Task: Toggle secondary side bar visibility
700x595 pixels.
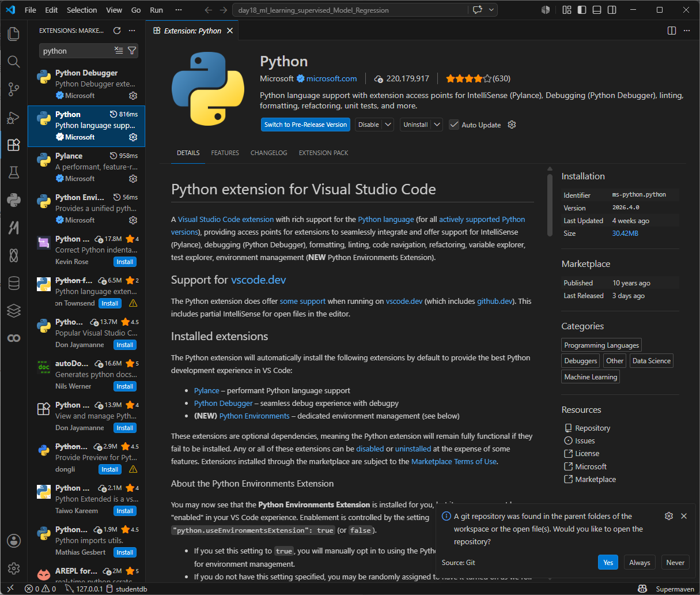Action: (612, 10)
